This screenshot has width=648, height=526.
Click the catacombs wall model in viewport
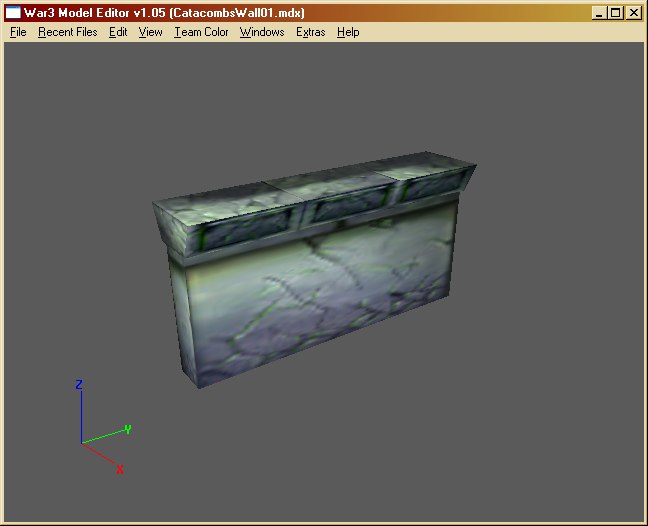tap(314, 269)
